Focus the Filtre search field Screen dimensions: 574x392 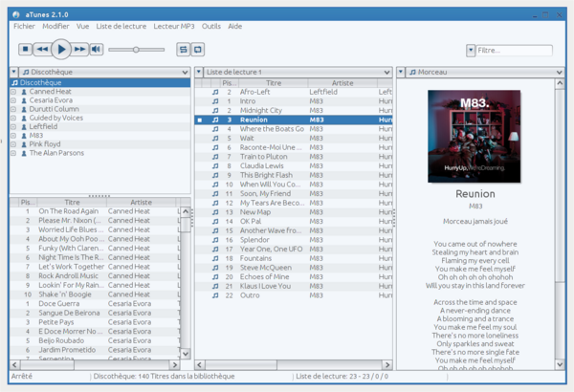pyautogui.click(x=515, y=51)
